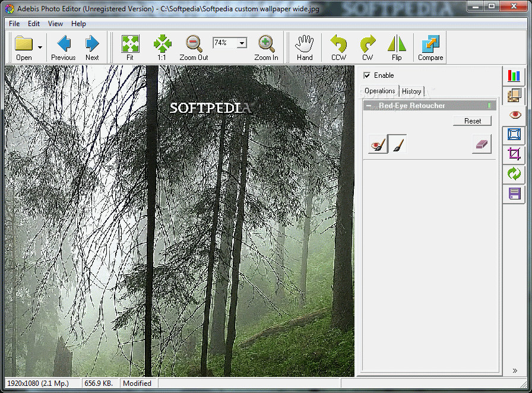Image resolution: width=532 pixels, height=393 pixels.
Task: Fit the image to the window
Action: (130, 47)
